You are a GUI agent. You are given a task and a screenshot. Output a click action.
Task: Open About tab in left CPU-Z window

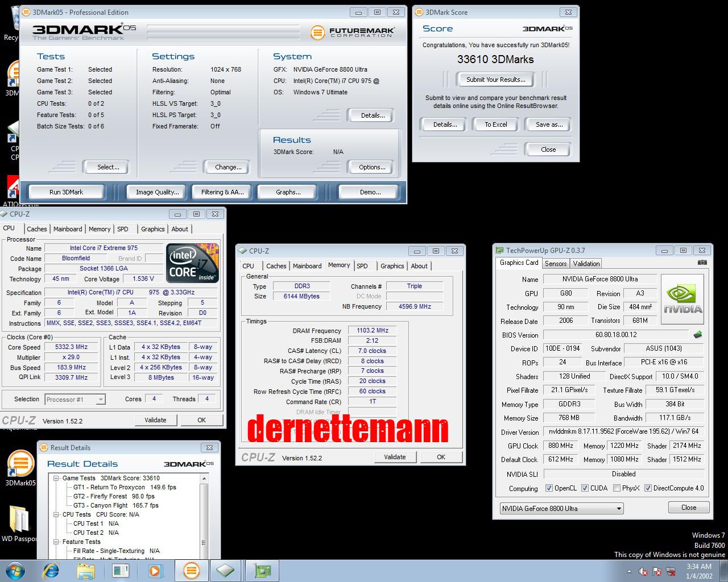pos(180,229)
